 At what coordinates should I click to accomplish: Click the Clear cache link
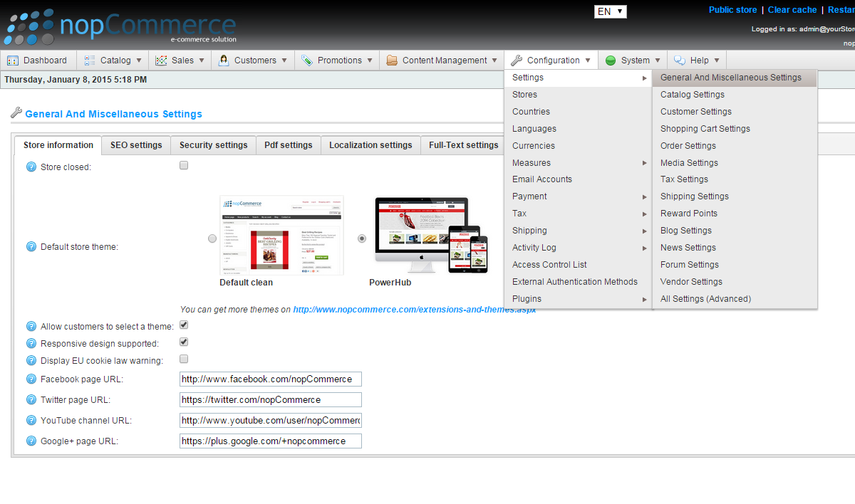(792, 10)
